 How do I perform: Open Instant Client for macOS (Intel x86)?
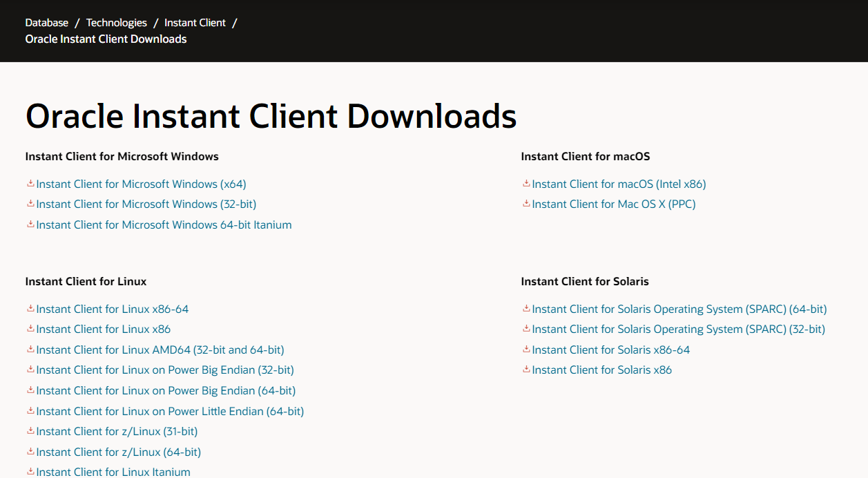pyautogui.click(x=619, y=184)
